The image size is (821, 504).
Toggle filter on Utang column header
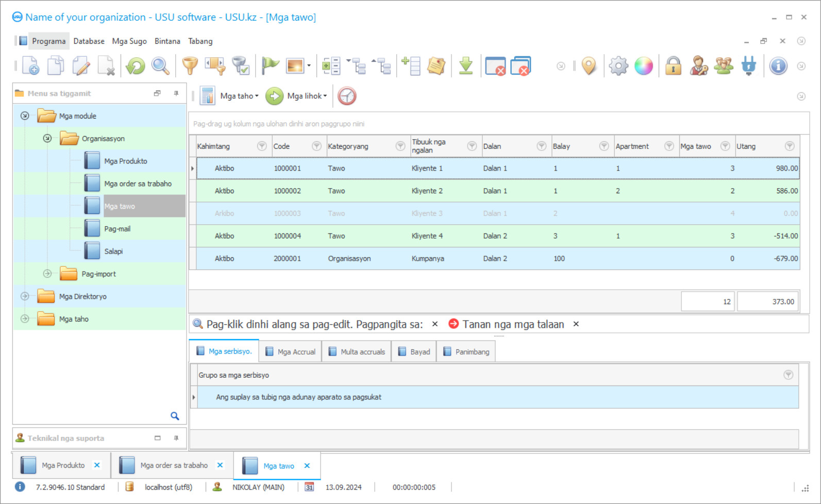pyautogui.click(x=789, y=146)
